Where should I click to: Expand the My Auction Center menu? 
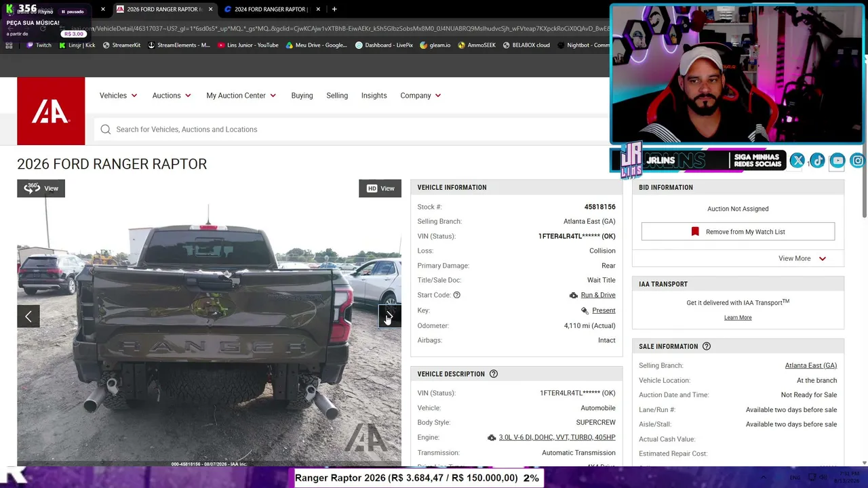click(x=241, y=96)
